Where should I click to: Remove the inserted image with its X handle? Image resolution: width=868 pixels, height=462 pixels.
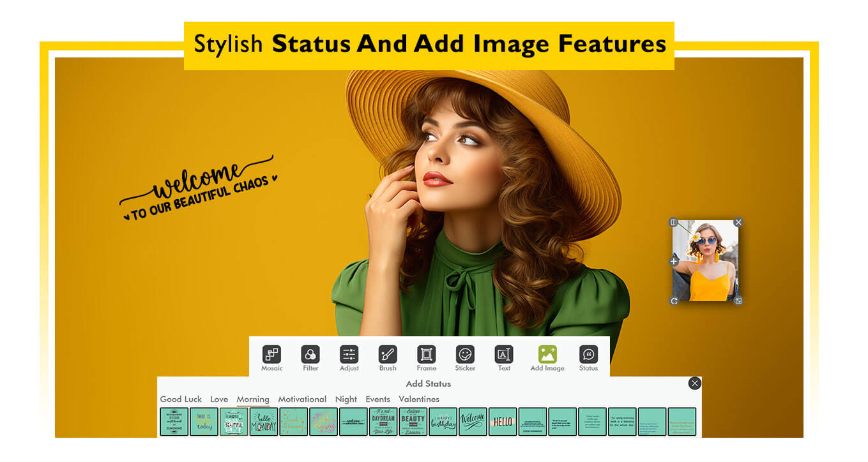738,222
